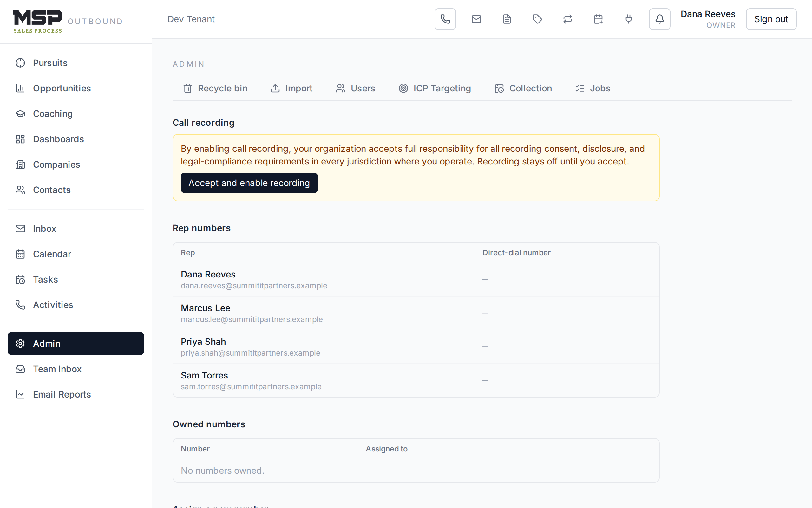Click the Assigned to column header
The height and width of the screenshot is (508, 812).
387,449
